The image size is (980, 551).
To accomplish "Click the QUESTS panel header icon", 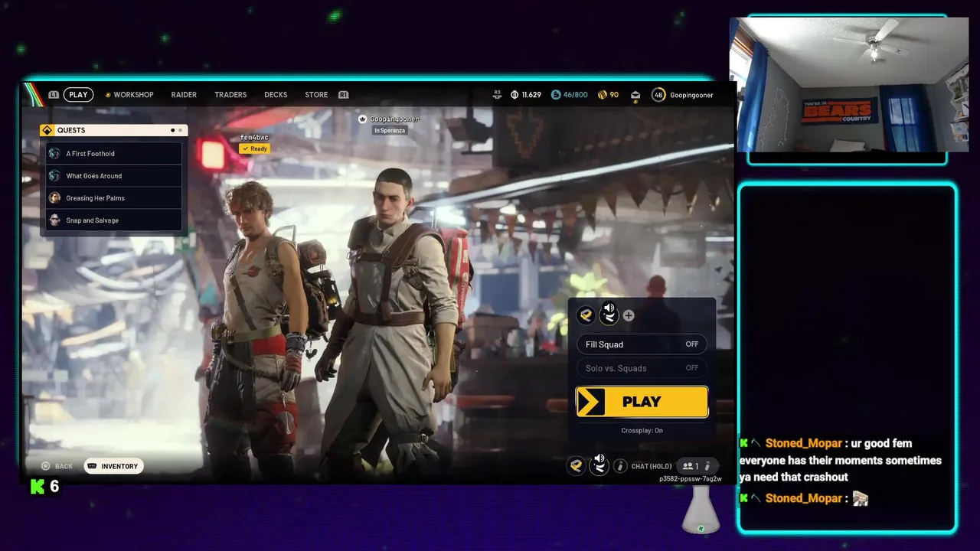I will (47, 130).
